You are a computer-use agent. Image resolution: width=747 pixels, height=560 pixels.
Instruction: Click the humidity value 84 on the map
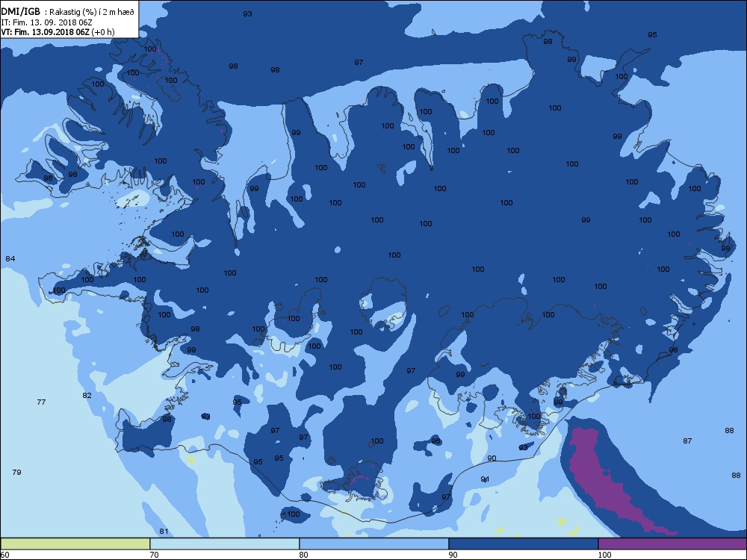10,258
